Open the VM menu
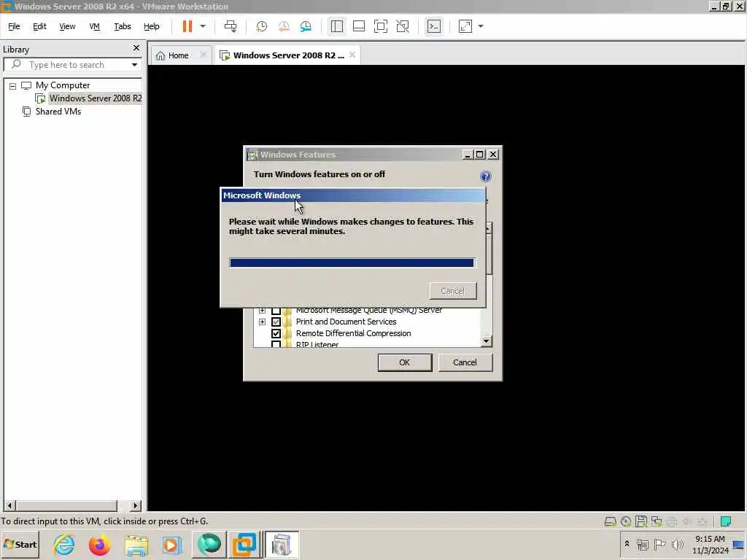747x560 pixels. tap(94, 26)
